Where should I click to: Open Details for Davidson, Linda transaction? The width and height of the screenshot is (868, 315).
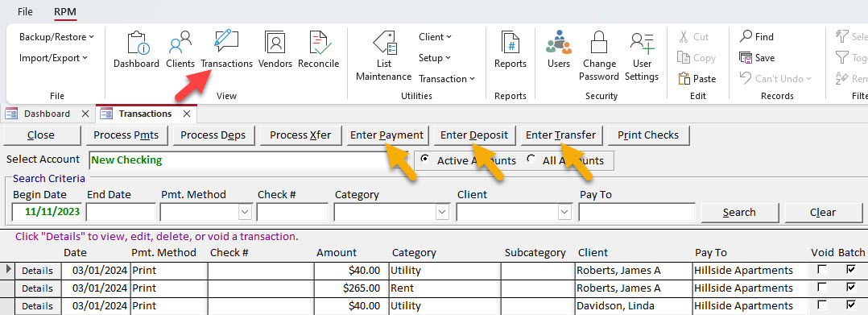tap(37, 305)
